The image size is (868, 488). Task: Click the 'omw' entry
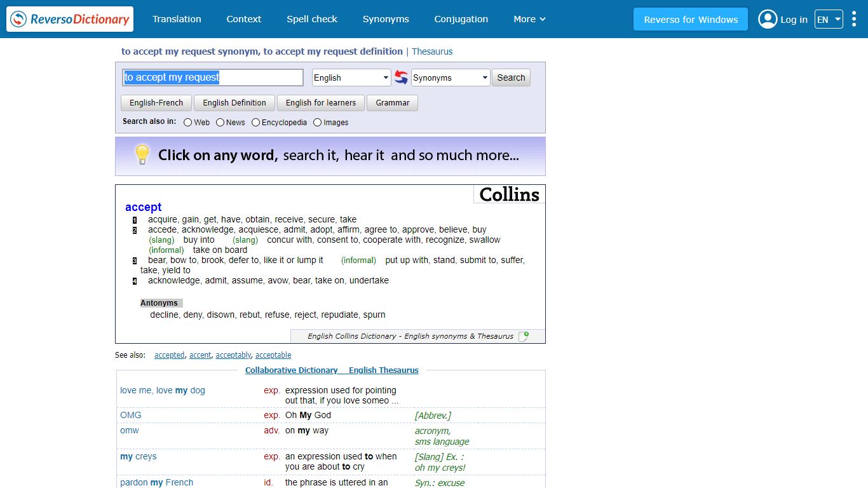coord(130,430)
